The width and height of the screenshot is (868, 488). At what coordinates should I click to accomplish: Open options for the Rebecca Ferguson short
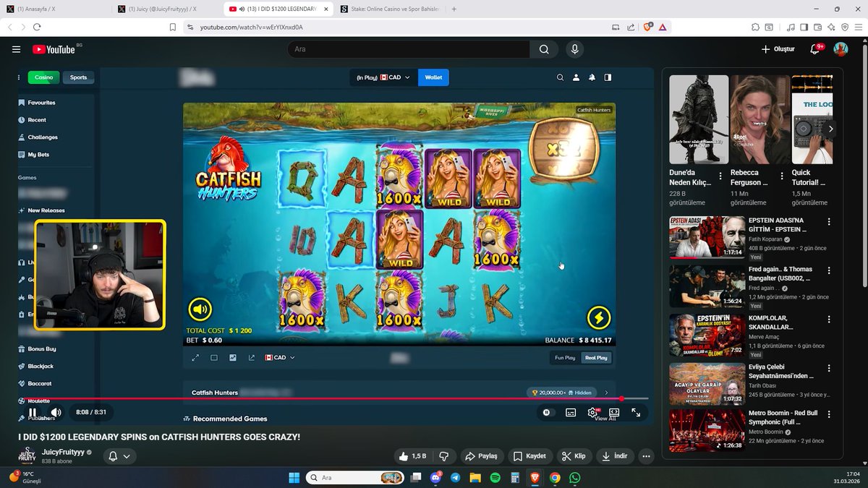(x=781, y=176)
